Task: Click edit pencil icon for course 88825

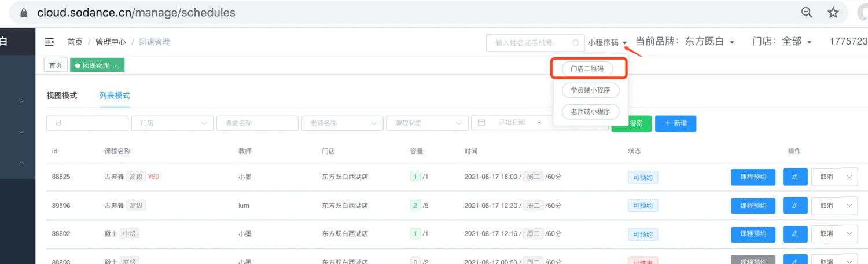Action: (795, 177)
